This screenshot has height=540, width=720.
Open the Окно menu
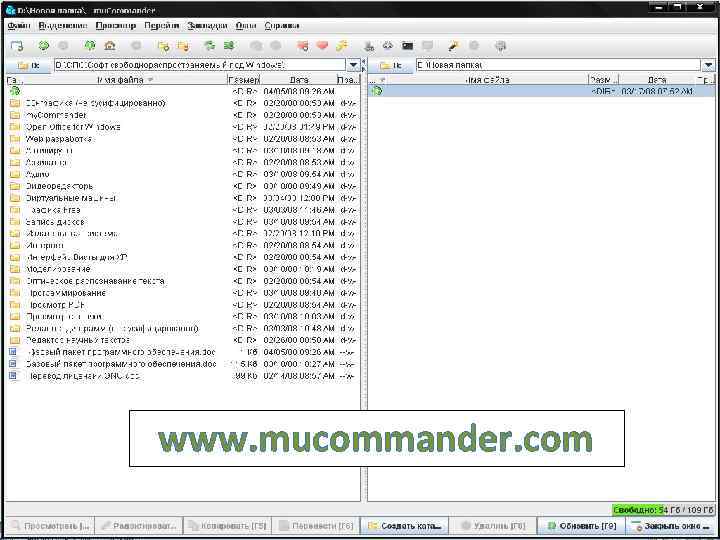[246, 26]
